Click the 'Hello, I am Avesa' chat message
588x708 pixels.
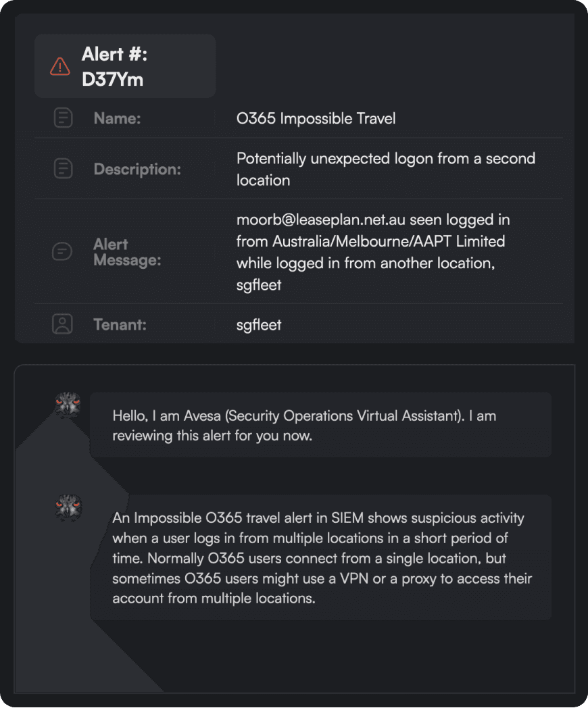tap(304, 425)
